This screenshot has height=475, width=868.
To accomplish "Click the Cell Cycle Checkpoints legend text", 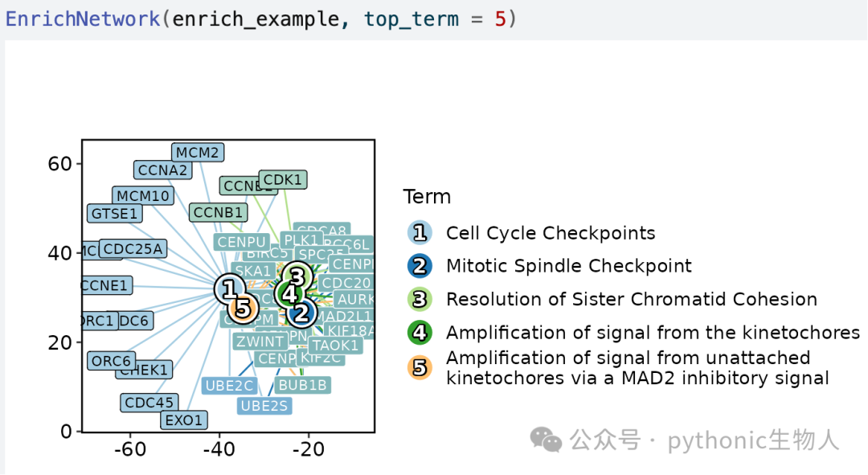I will tap(551, 233).
